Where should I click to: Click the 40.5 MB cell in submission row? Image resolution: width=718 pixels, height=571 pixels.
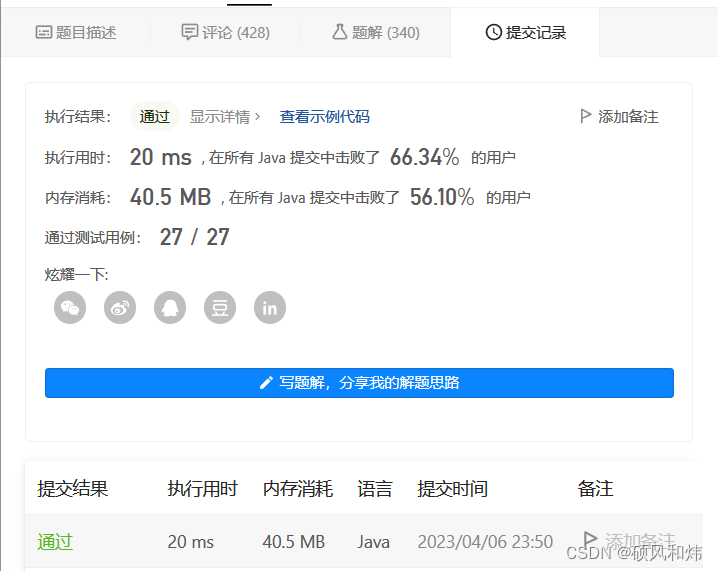click(x=294, y=542)
